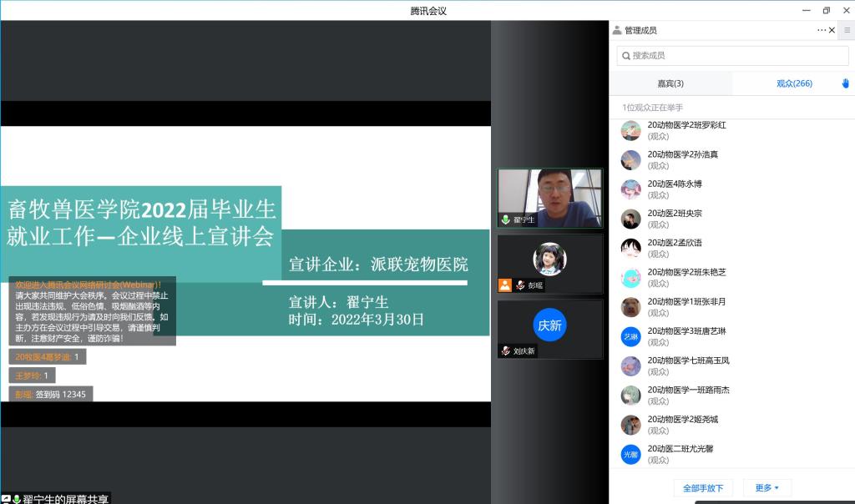Click screen-share icon at bottom-left corner
This screenshot has width=855, height=504.
(x=6, y=498)
